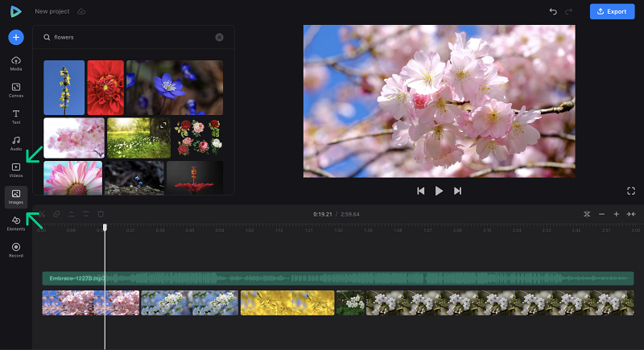Image resolution: width=644 pixels, height=350 pixels.
Task: Toggle timeline snapping icon
Action: 587,214
